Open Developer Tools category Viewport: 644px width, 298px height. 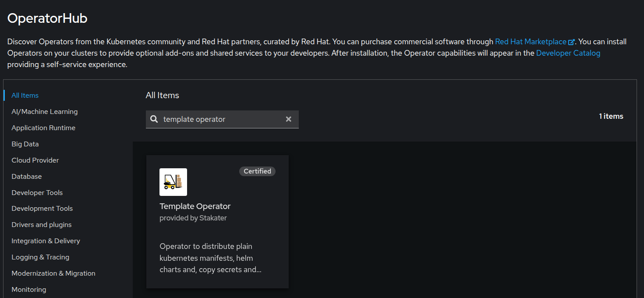(37, 193)
